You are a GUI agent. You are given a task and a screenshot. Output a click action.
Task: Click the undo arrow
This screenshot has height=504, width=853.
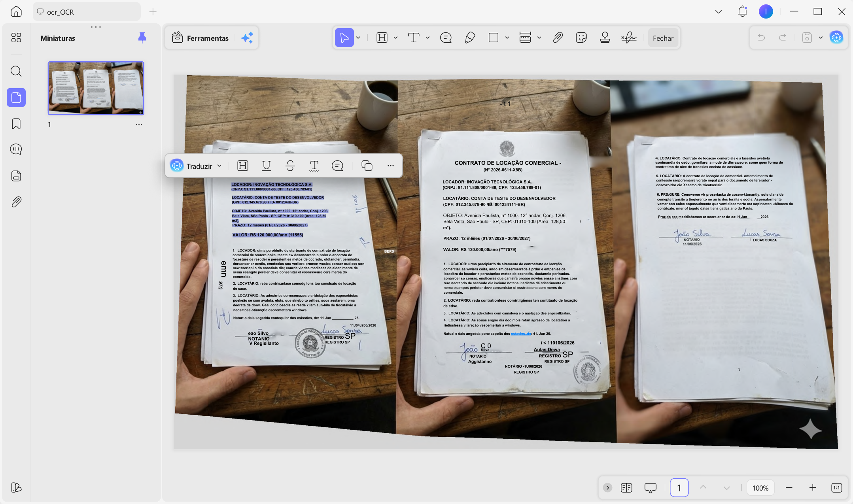click(761, 38)
